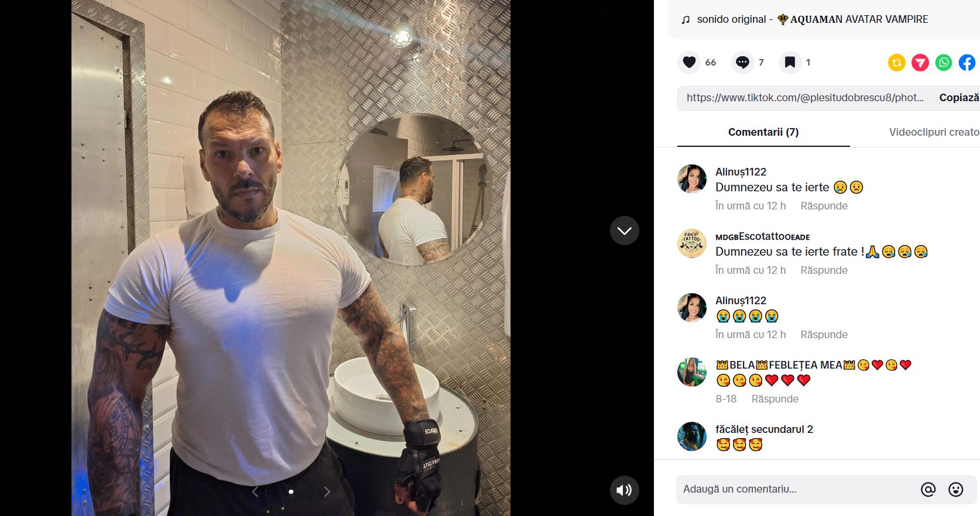Image resolution: width=980 pixels, height=516 pixels.
Task: Copy the link with Copiază button
Action: tap(959, 98)
